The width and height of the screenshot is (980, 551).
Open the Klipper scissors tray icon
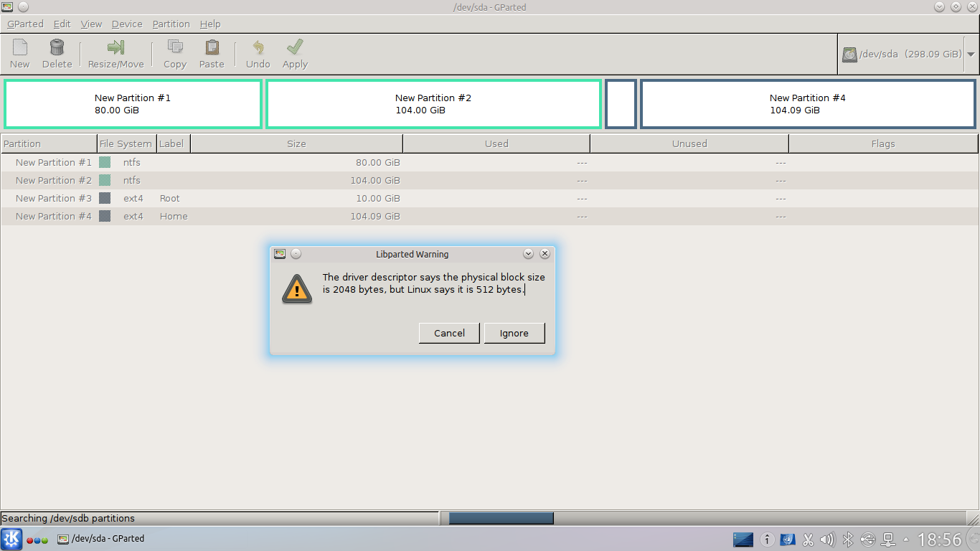808,540
